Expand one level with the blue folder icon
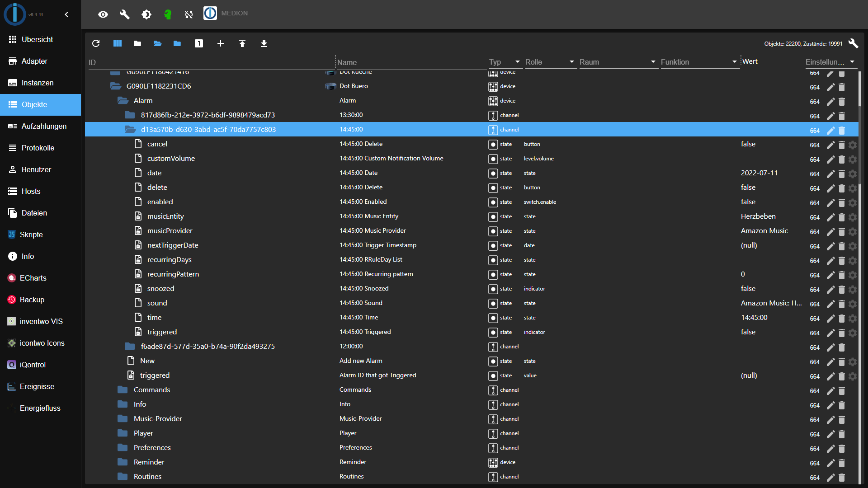This screenshot has width=868, height=488. 177,43
